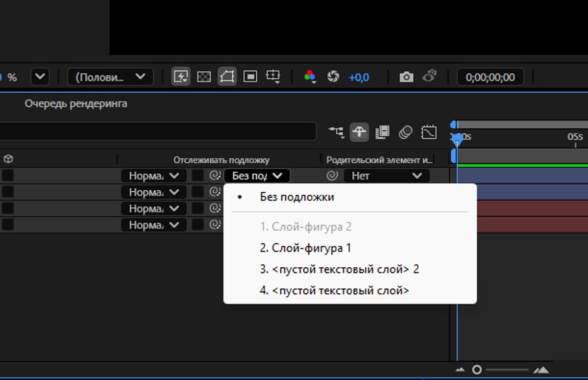Click the show snapshot icon

pyautogui.click(x=429, y=76)
